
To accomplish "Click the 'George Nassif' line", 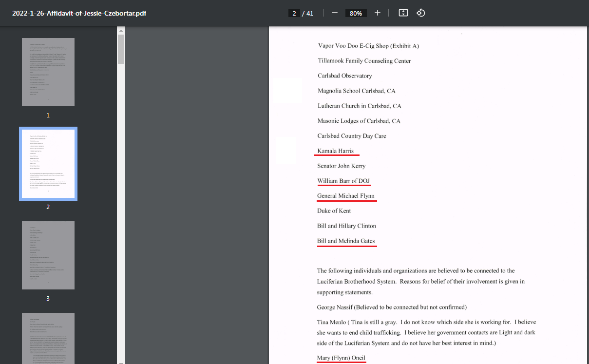I will click(x=392, y=307).
